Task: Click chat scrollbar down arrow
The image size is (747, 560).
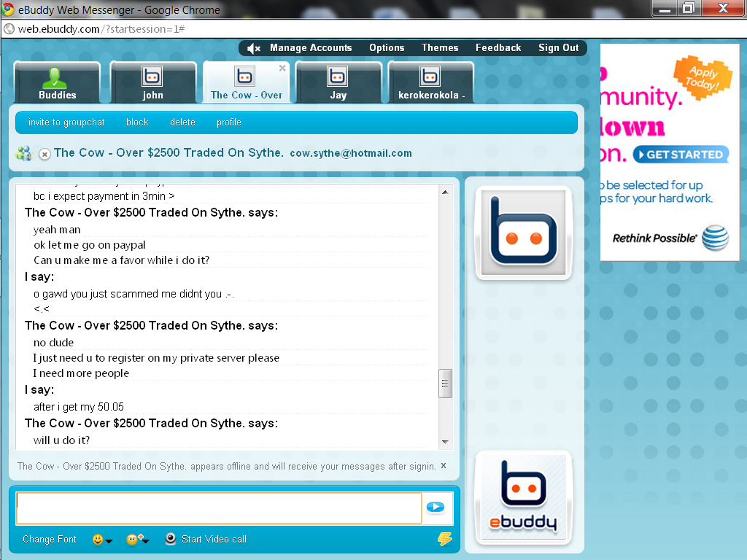Action: (x=445, y=442)
